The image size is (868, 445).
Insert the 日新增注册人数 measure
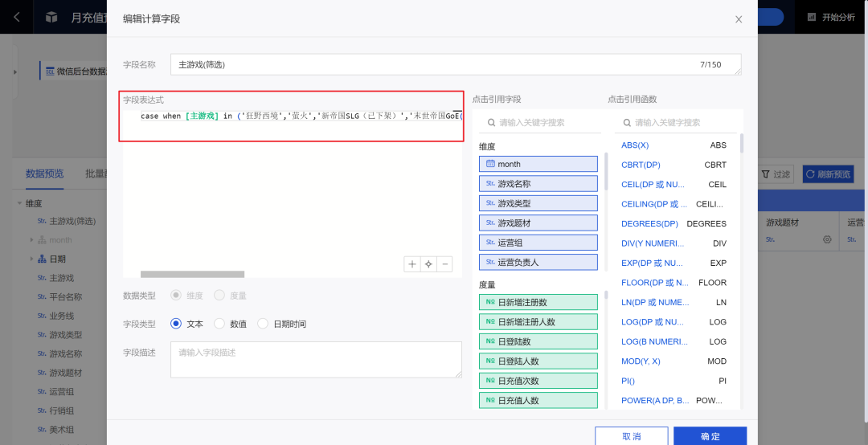tap(538, 321)
